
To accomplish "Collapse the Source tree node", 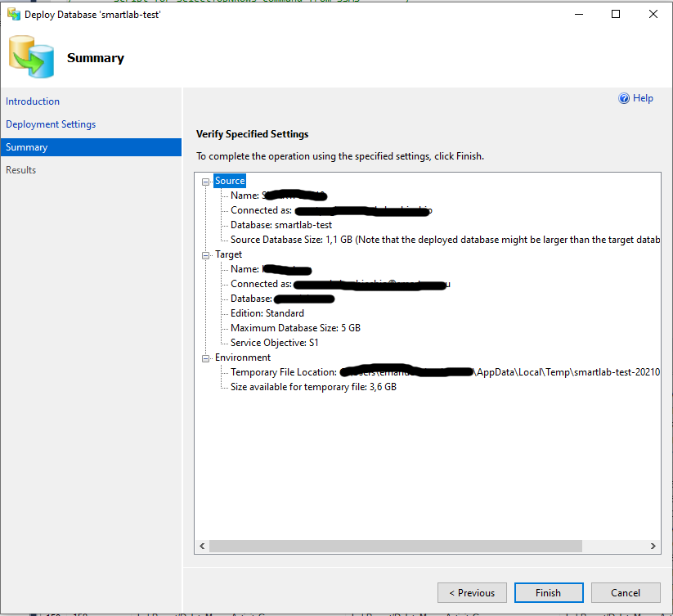I will pyautogui.click(x=206, y=181).
